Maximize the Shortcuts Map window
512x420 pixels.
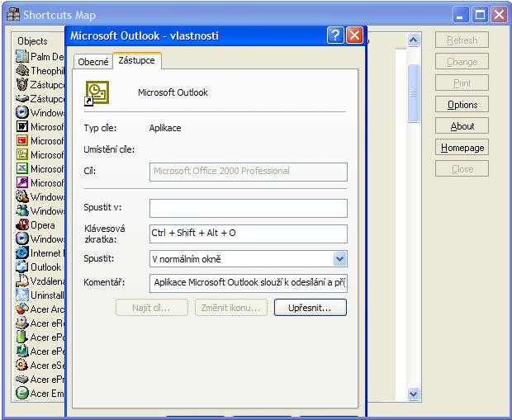(480, 15)
